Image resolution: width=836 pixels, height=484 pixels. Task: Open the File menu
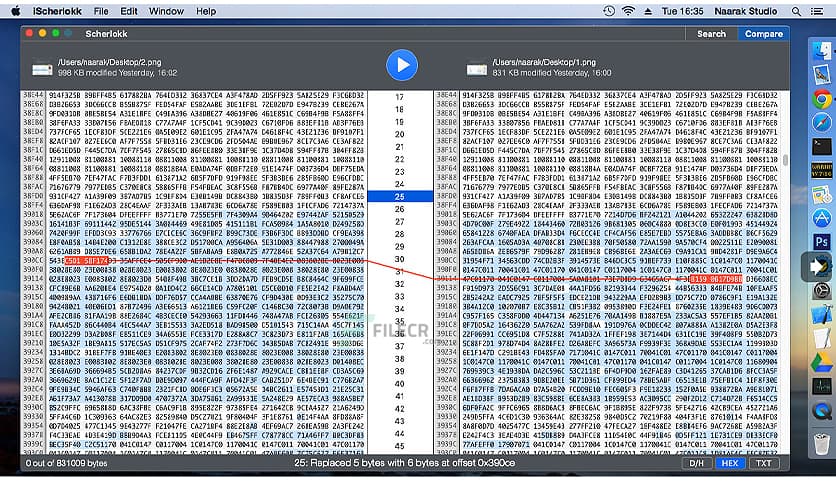coord(101,11)
